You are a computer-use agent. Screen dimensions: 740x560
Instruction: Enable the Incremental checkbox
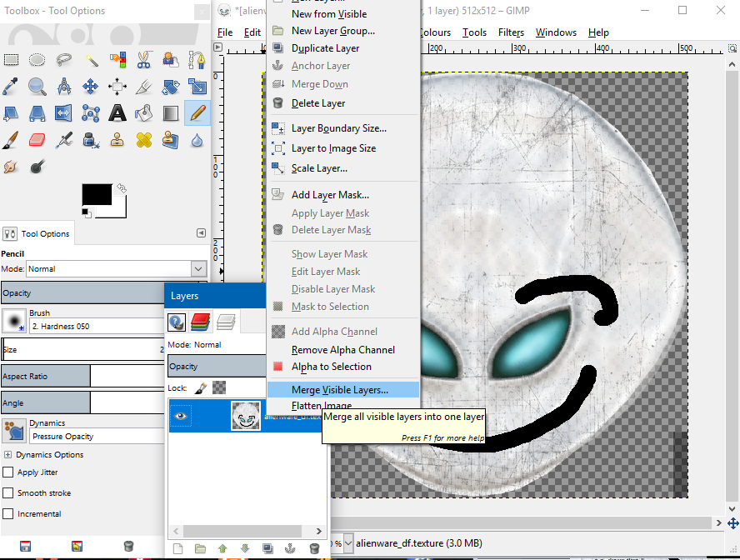point(8,514)
